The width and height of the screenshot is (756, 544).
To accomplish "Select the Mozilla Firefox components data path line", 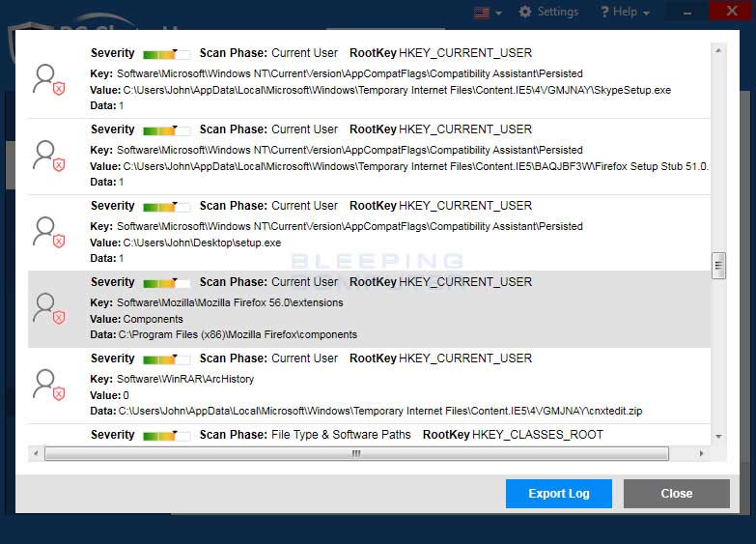I will [238, 334].
